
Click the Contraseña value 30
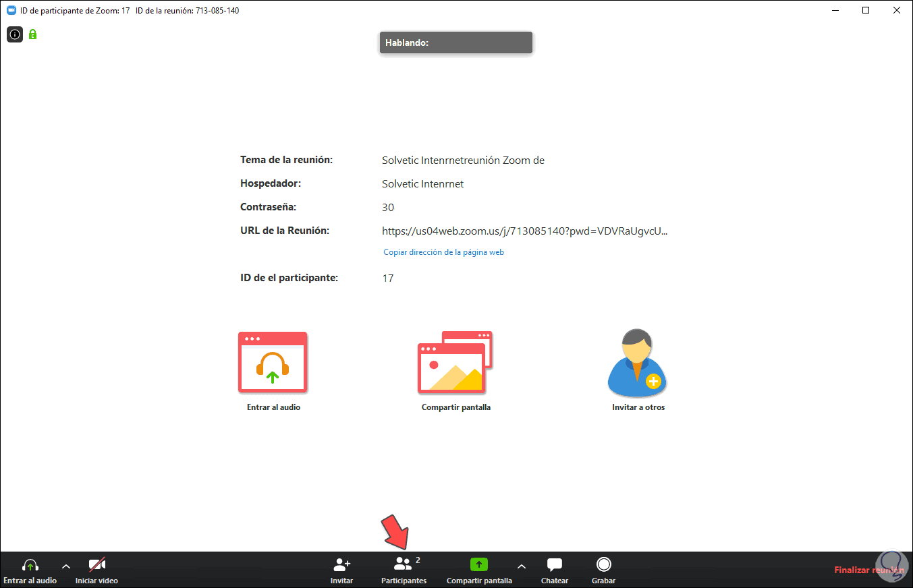click(388, 208)
